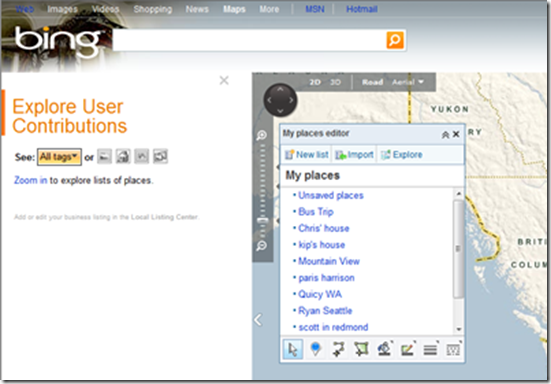Switch the map to 2D mode

click(315, 82)
